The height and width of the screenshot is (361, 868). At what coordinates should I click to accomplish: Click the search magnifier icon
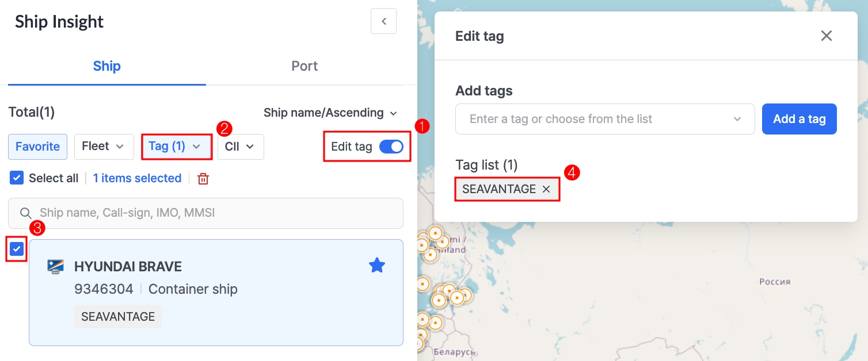click(x=25, y=213)
